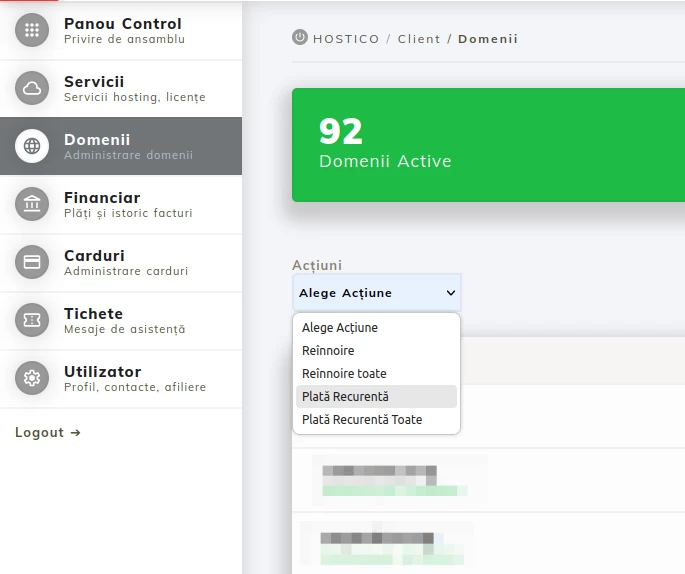The width and height of the screenshot is (685, 574).
Task: Open the Financiar menu item
Action: tap(102, 198)
